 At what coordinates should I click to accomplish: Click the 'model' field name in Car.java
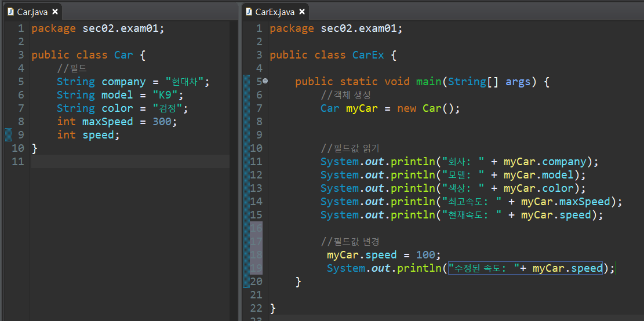[x=117, y=95]
